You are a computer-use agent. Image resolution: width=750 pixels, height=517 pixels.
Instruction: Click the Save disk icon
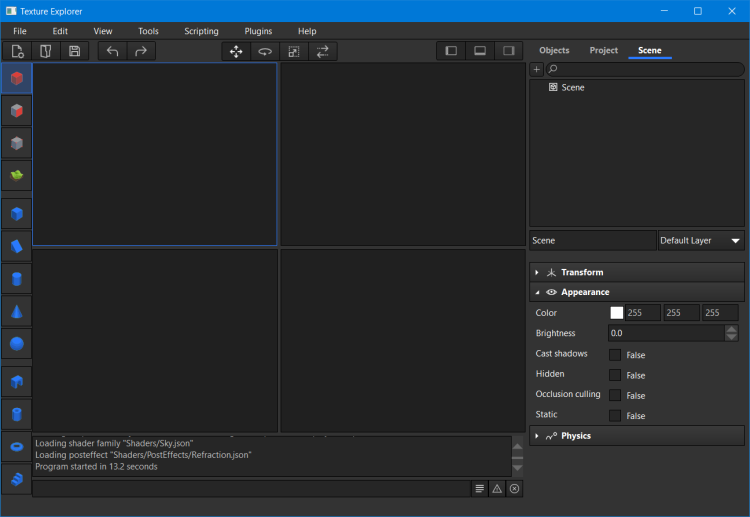click(x=74, y=51)
